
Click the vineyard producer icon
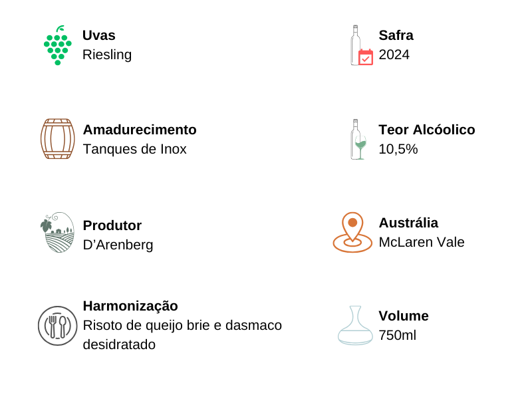point(57,232)
